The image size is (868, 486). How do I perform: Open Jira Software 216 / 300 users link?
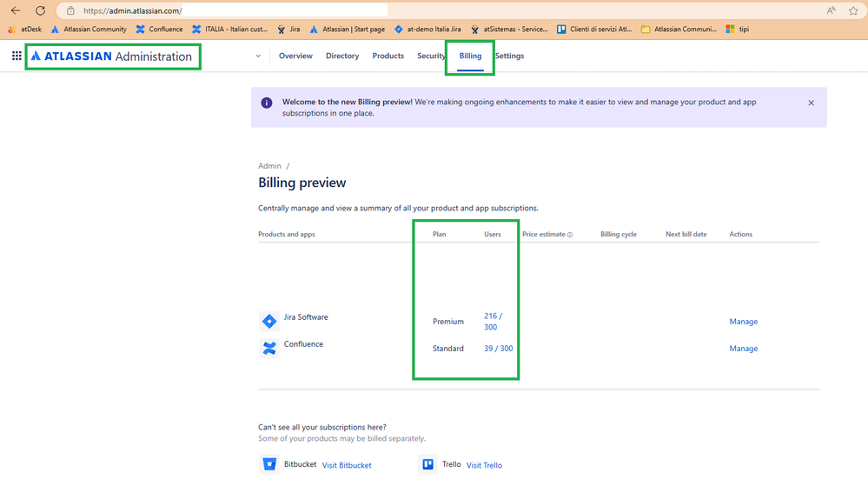click(493, 322)
